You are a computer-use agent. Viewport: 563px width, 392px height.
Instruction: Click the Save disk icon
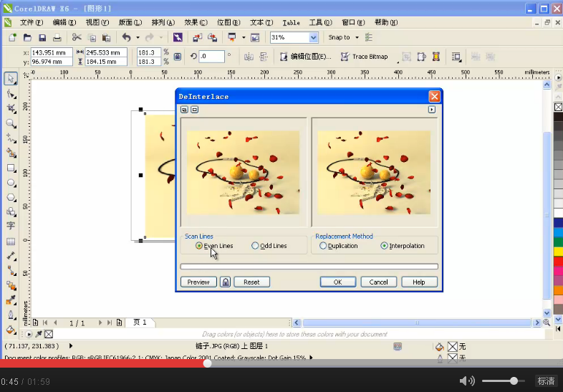(42, 37)
